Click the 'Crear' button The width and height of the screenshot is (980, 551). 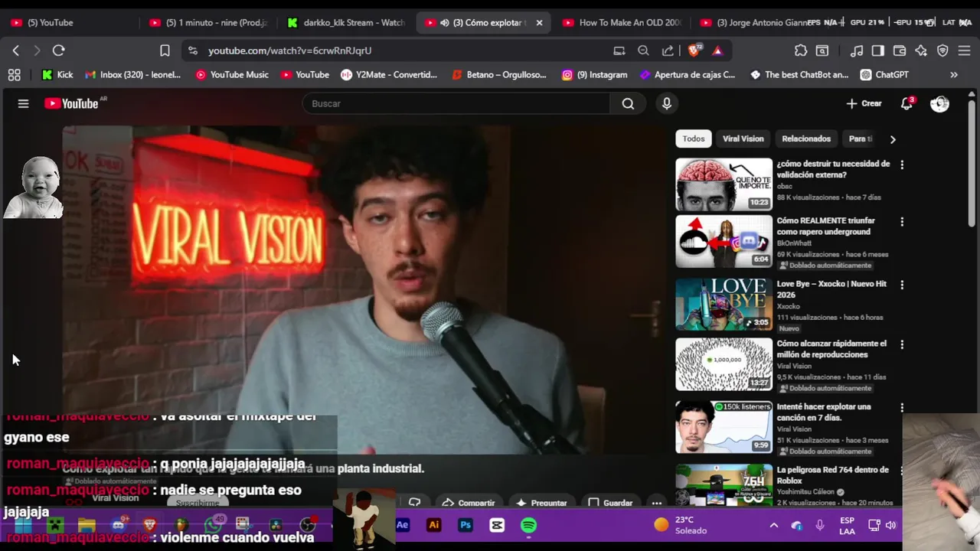pyautogui.click(x=864, y=103)
